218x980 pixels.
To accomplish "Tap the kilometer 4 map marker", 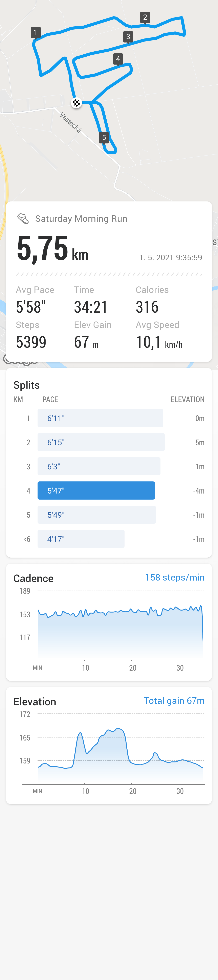I will [x=118, y=59].
